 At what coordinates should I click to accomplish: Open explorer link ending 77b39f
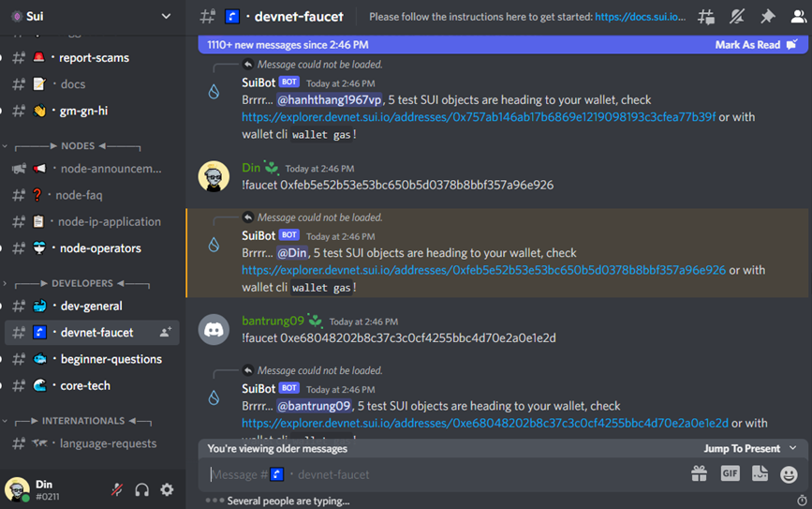(x=479, y=117)
